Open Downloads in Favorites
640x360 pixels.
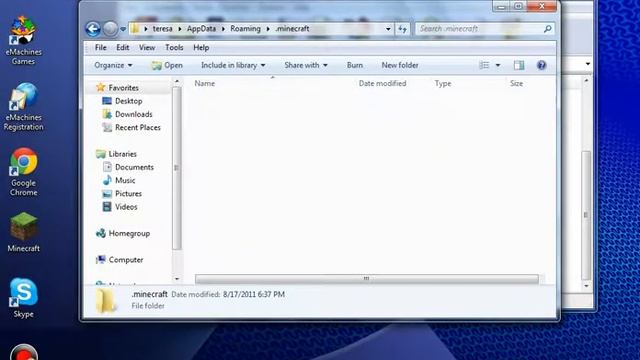click(x=133, y=114)
